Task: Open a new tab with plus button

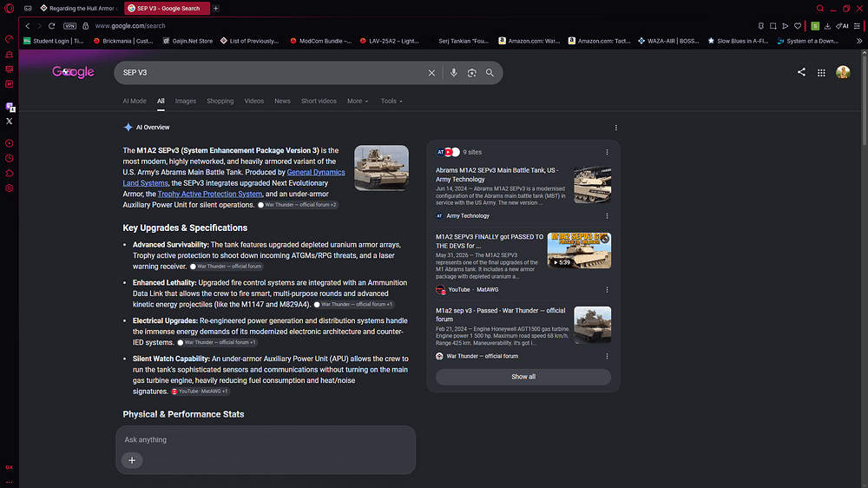Action: [x=216, y=9]
